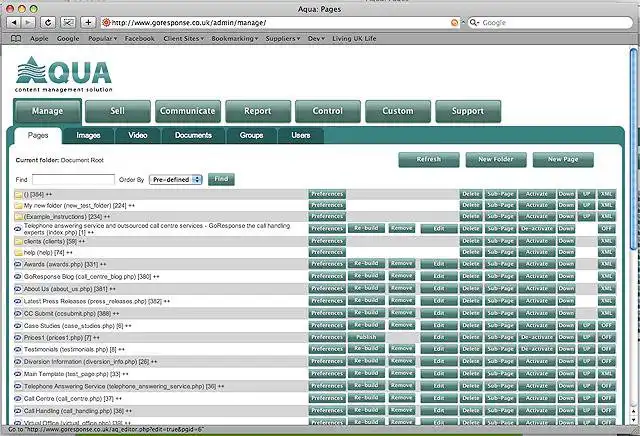
Task: Re-build the Latest Press Releases page
Action: pyautogui.click(x=366, y=301)
